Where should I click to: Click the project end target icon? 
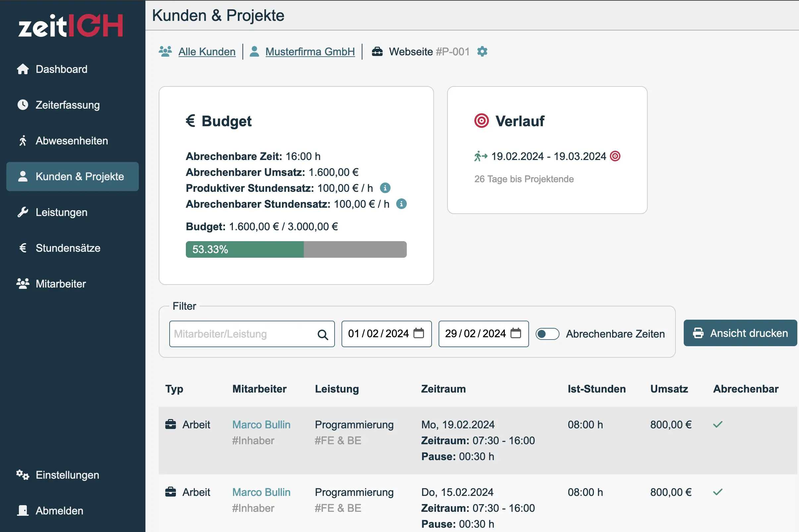point(615,156)
